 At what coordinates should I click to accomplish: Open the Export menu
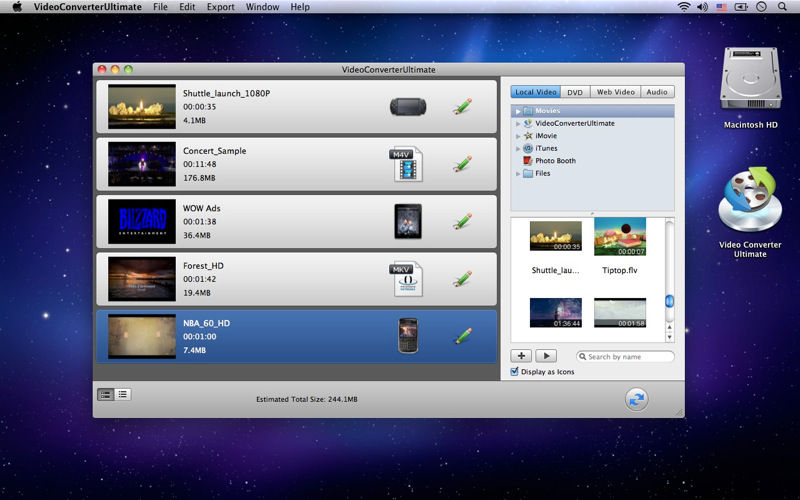tap(220, 7)
